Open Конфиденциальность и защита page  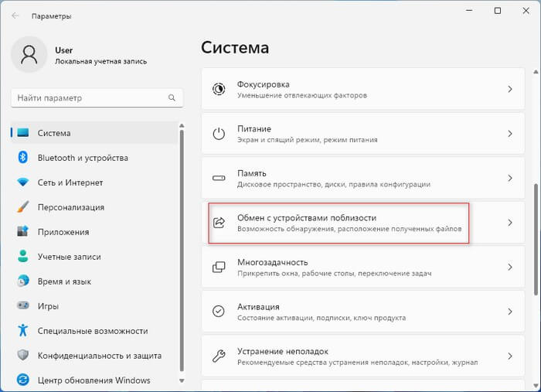tap(94, 355)
